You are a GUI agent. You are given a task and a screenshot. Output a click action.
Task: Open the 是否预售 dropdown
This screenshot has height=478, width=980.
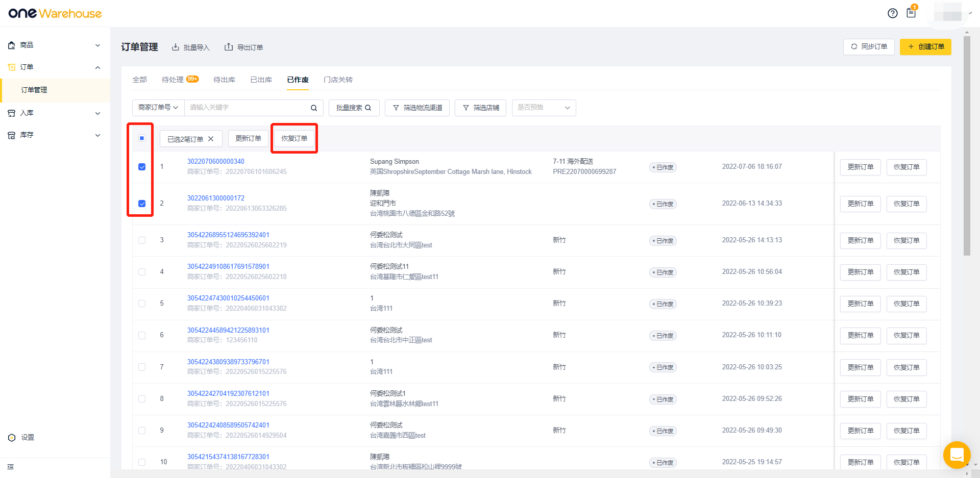(x=544, y=108)
